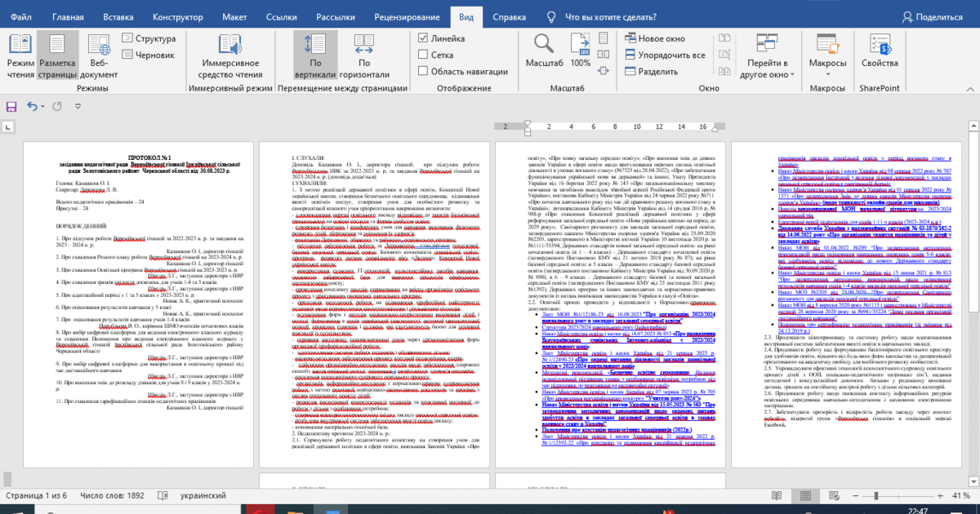
Task: Set zoom to 100%
Action: pos(581,51)
